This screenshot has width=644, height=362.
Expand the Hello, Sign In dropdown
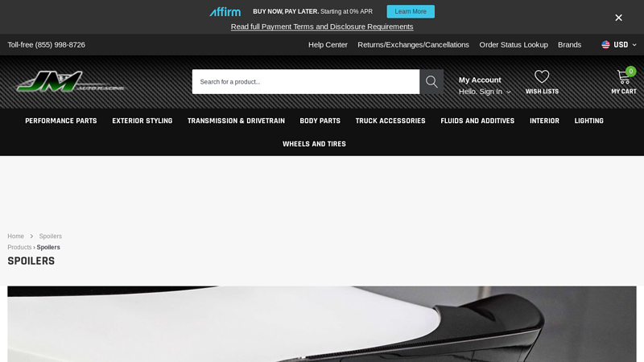point(485,92)
